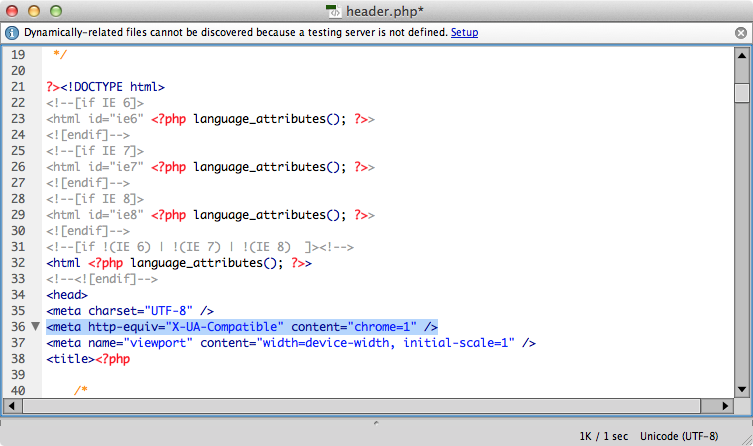753x446 pixels.
Task: Open the Setup link in info bar
Action: [x=464, y=32]
